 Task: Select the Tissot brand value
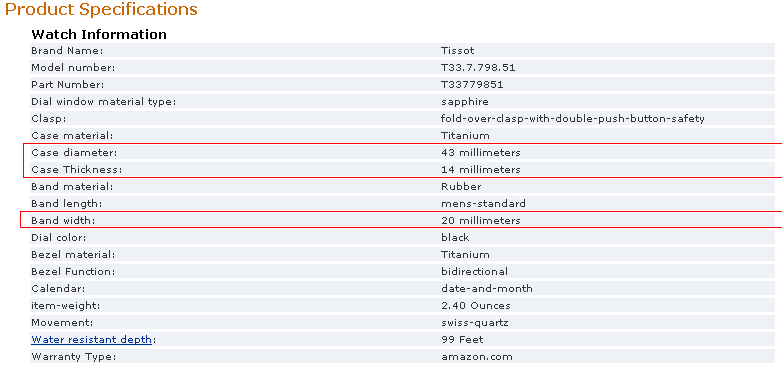tap(457, 50)
